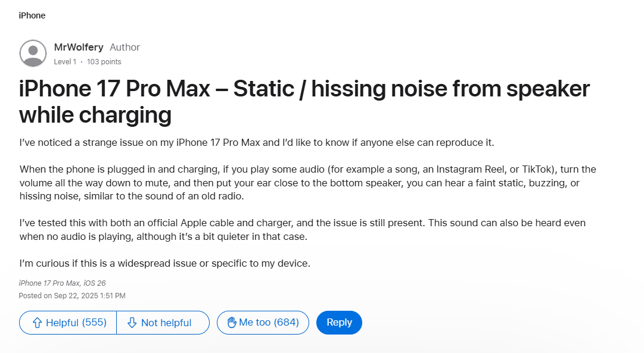Viewport: 644px width, 353px height.
Task: Reply to the post
Action: pos(339,323)
